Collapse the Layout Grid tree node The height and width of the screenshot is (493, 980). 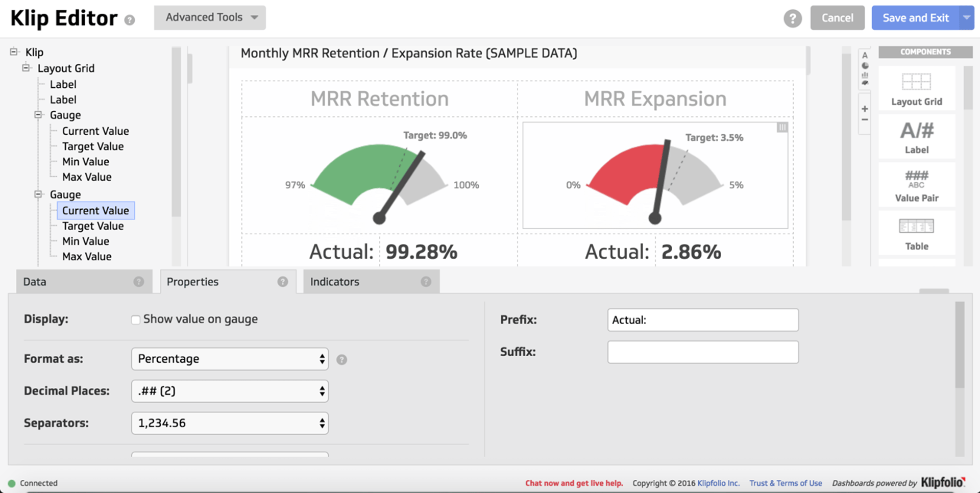point(26,68)
